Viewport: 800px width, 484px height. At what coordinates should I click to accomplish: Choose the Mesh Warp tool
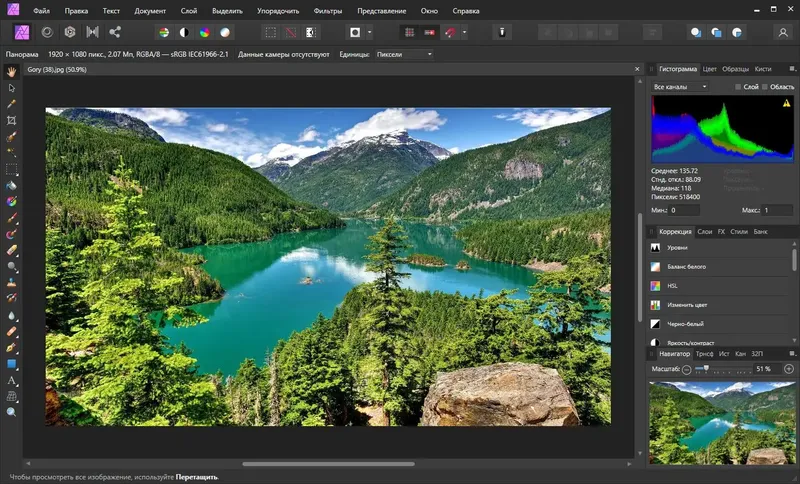11,396
